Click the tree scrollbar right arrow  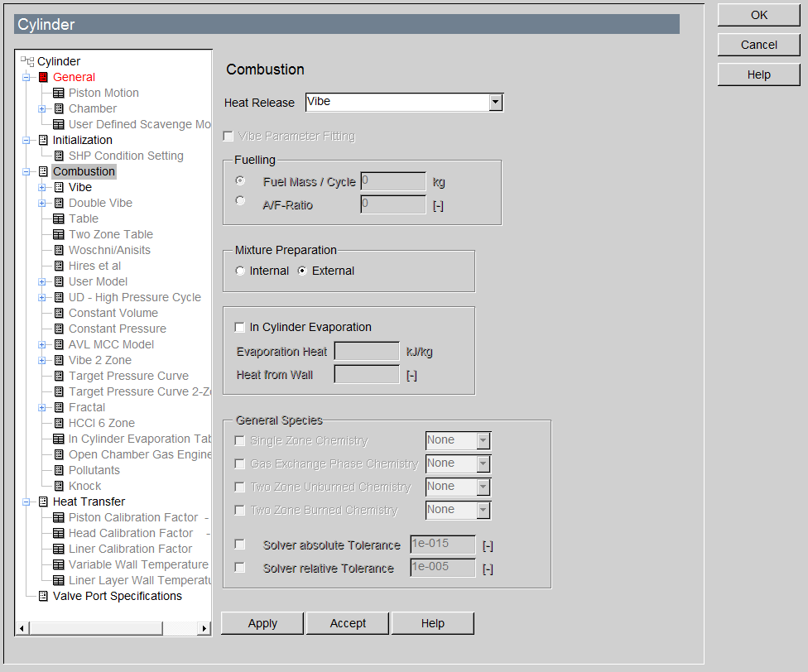pyautogui.click(x=204, y=628)
